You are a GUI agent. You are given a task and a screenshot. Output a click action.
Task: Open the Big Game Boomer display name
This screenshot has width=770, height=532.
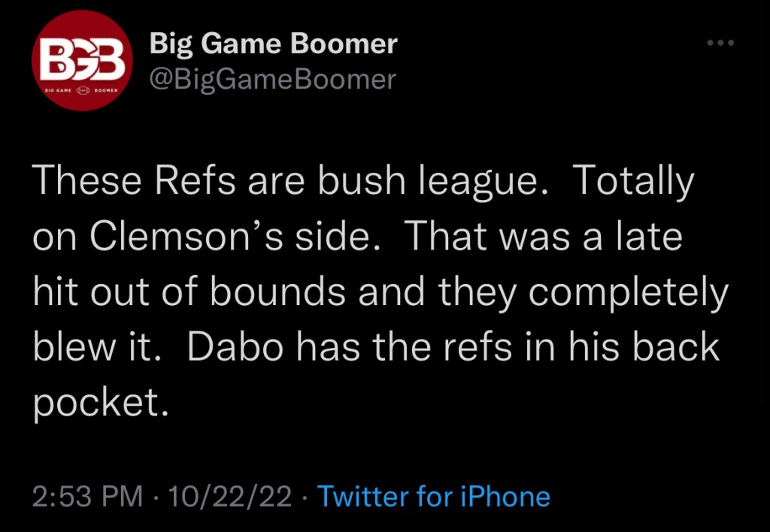274,44
